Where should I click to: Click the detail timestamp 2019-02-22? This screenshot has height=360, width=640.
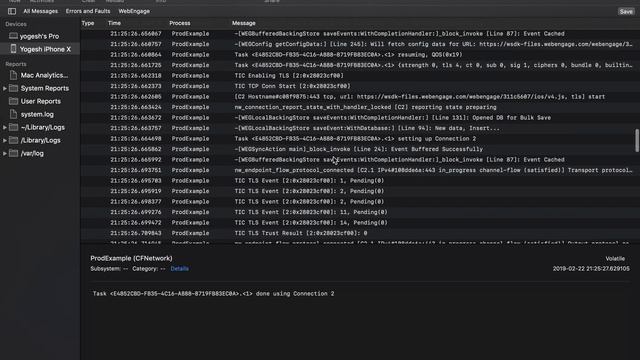591,269
